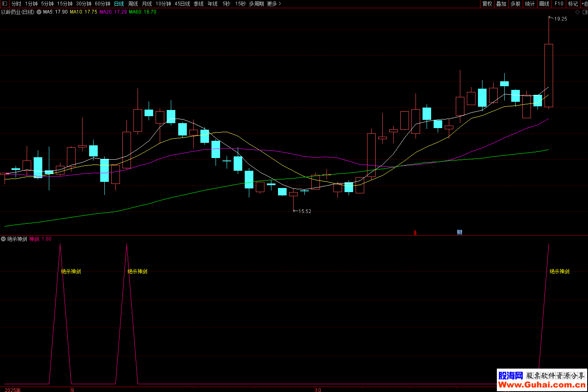This screenshot has height=392, width=588.
Task: Click the month 9 timeline marker
Action: tap(73, 390)
